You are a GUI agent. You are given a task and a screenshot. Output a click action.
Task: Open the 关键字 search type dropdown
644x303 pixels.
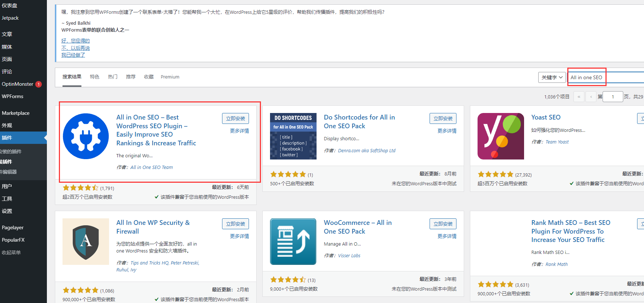552,77
